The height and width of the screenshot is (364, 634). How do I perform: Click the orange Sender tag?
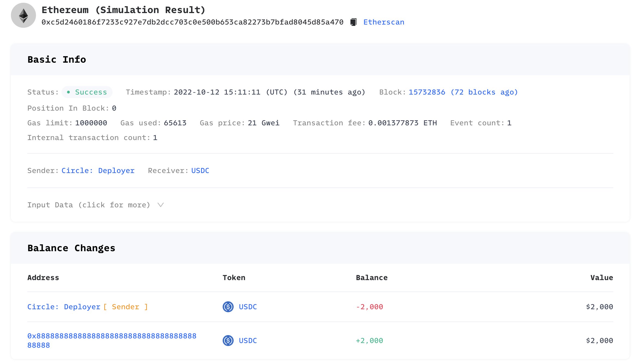[x=125, y=307]
